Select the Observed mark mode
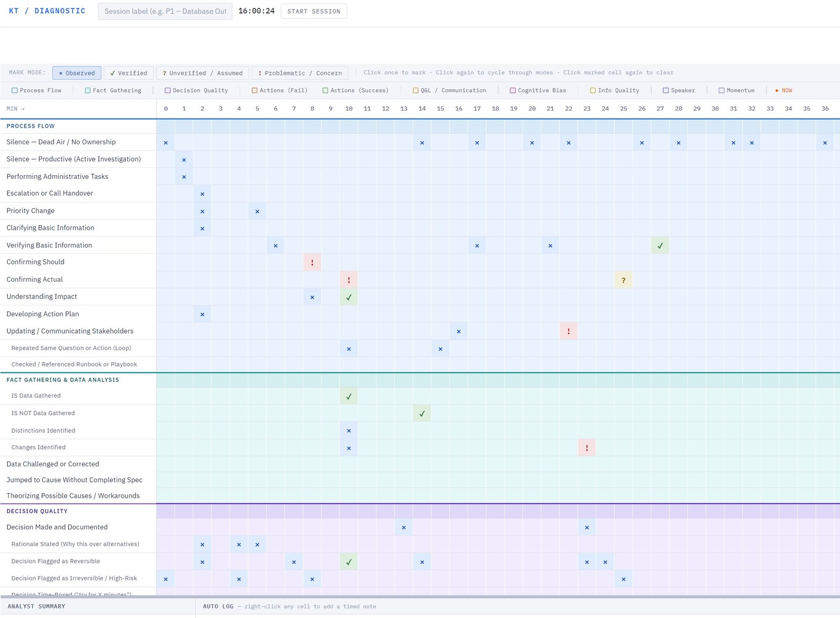The width and height of the screenshot is (840, 618). [77, 73]
